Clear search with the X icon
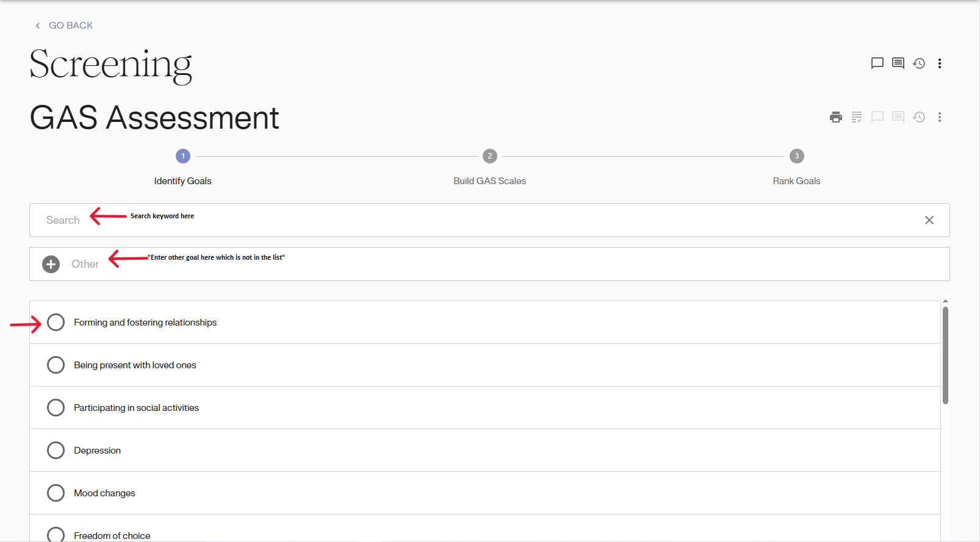The width and height of the screenshot is (980, 542). (x=929, y=220)
